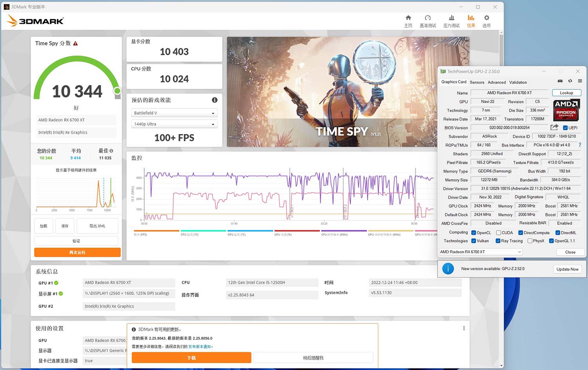Click the Update Now button
This screenshot has width=588, height=370.
click(567, 269)
